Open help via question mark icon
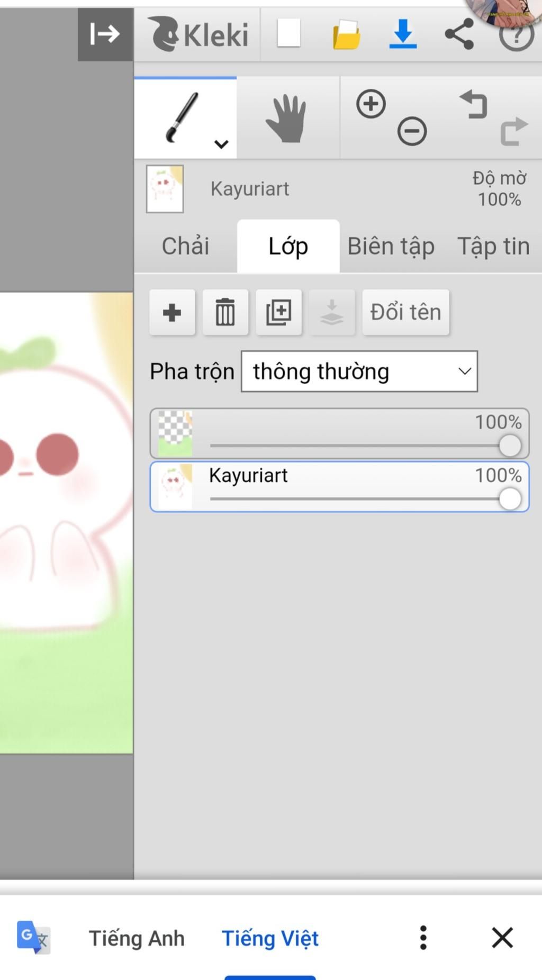This screenshot has height=980, width=542. click(516, 35)
